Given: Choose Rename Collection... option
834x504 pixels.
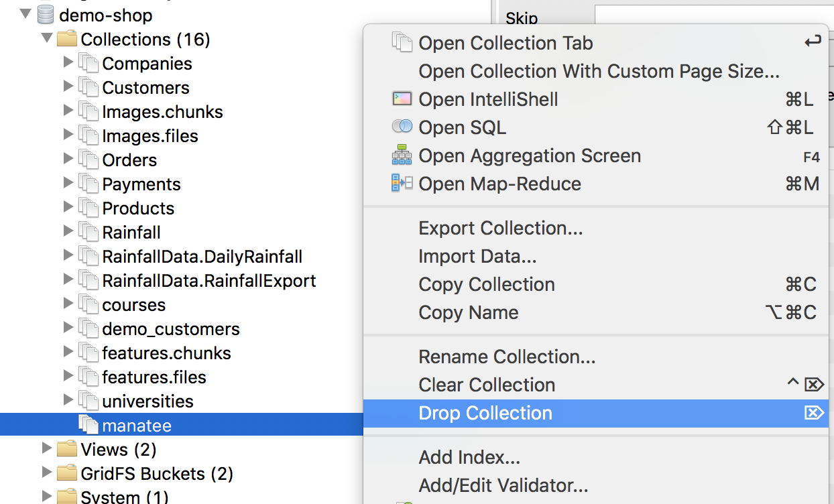Looking at the screenshot, I should point(507,357).
